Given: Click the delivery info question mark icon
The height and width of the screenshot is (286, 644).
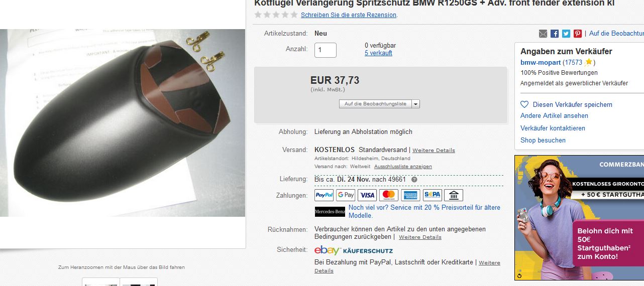Looking at the screenshot, I should (x=414, y=179).
